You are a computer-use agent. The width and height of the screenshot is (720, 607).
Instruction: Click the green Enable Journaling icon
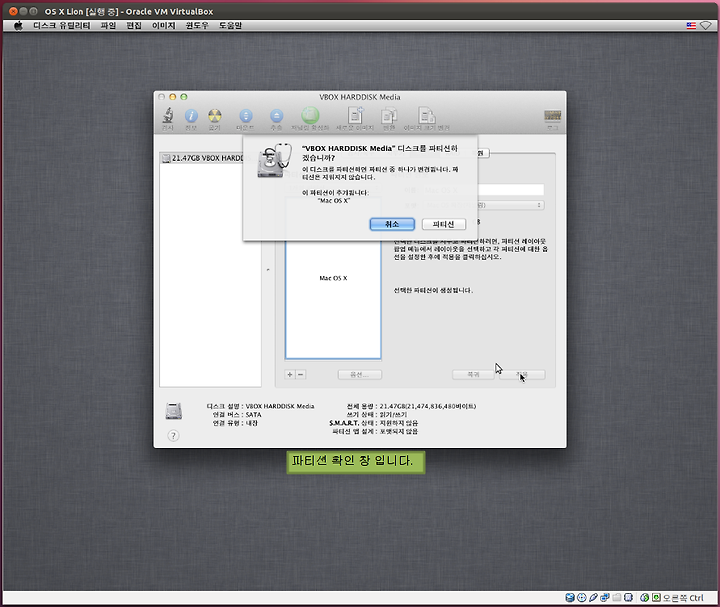310,115
